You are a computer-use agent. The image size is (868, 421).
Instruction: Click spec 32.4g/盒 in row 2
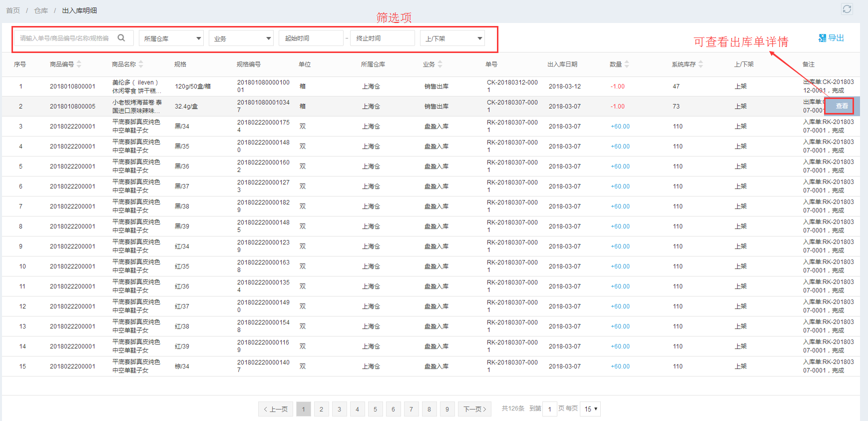point(186,106)
